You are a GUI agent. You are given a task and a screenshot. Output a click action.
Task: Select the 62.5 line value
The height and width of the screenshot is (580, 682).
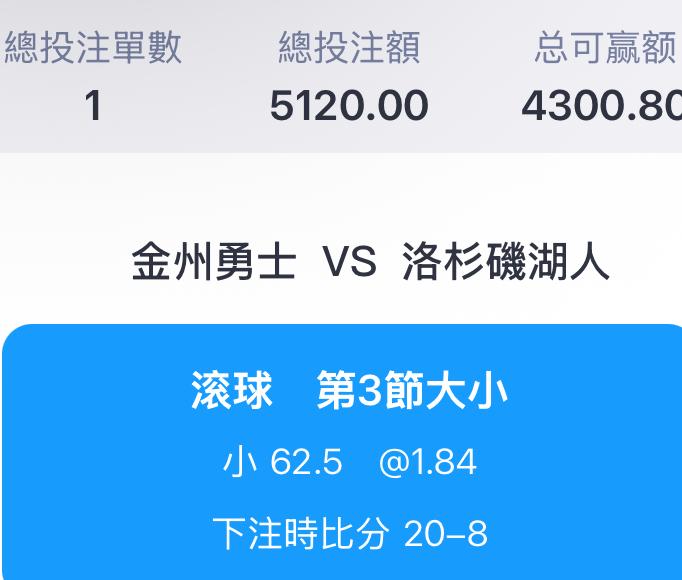306,462
